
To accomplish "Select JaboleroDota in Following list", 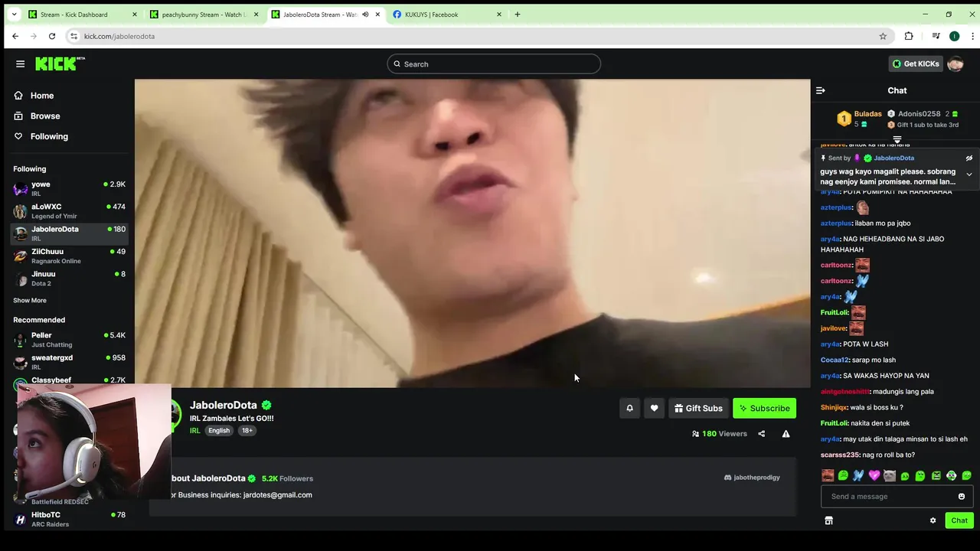I will (x=69, y=233).
